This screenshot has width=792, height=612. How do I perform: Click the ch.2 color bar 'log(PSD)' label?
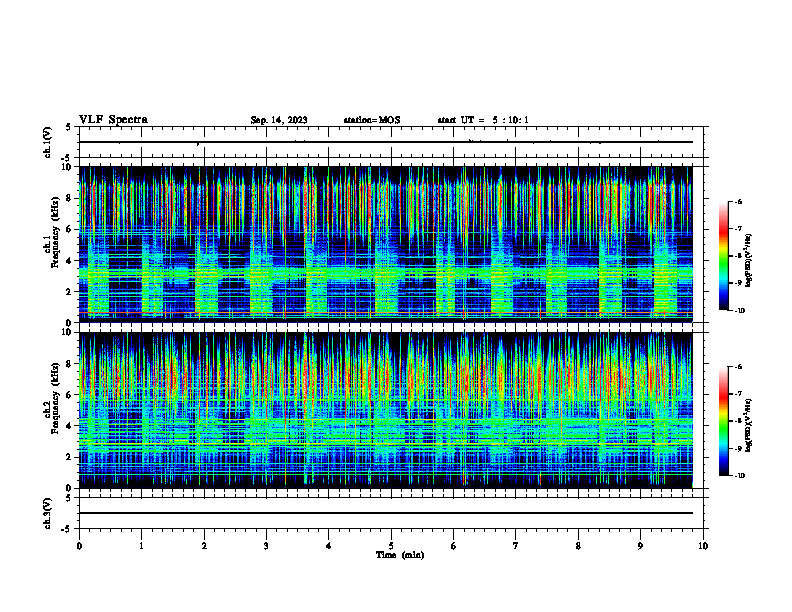click(749, 425)
